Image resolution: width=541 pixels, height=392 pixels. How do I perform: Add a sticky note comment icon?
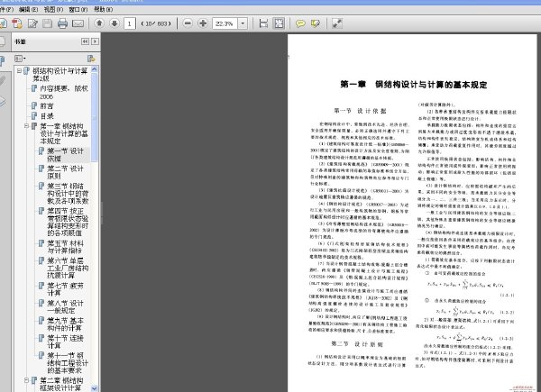tap(300, 23)
